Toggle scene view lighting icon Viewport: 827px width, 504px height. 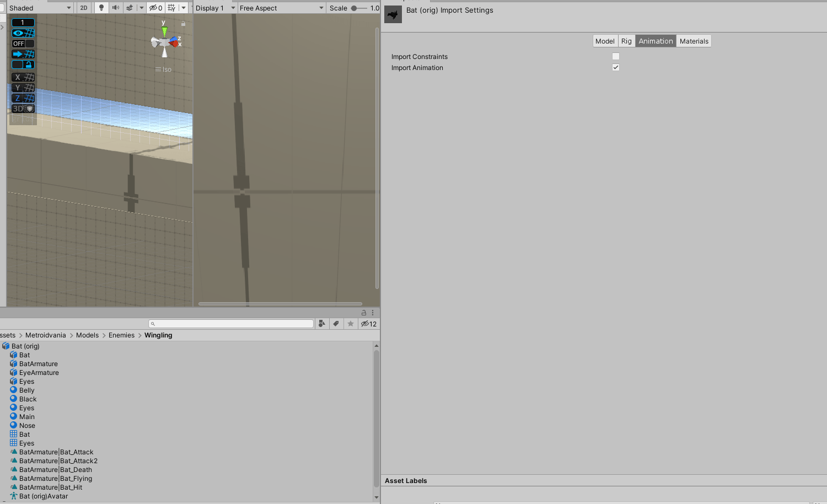pos(101,7)
